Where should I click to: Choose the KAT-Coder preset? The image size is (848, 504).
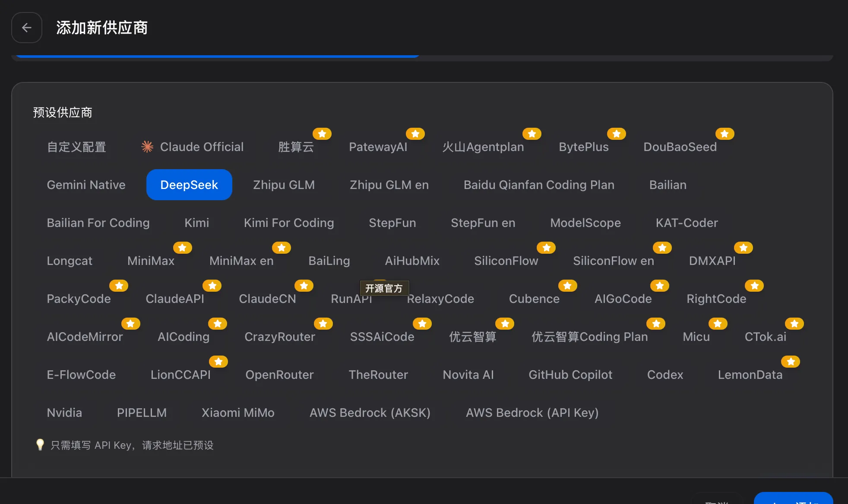687,223
